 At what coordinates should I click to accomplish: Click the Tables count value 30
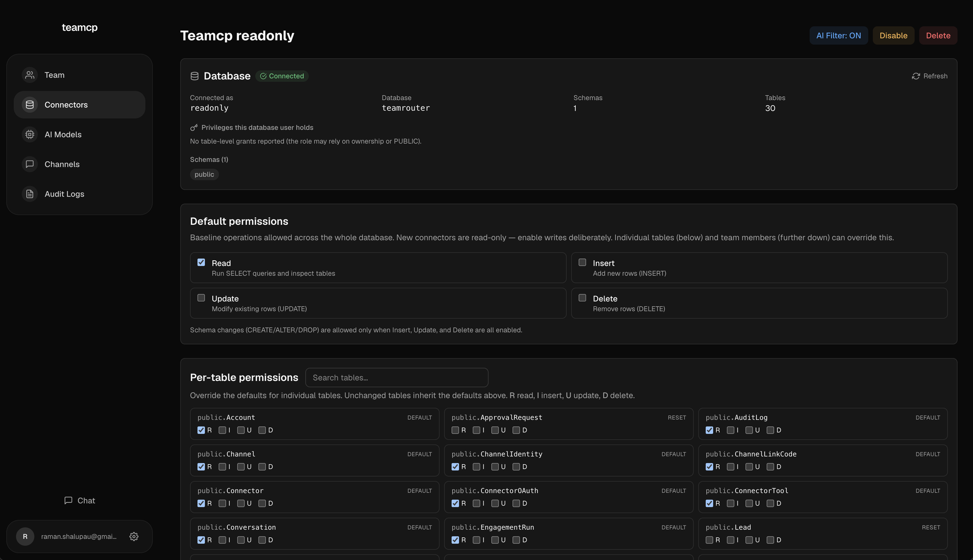click(x=770, y=108)
